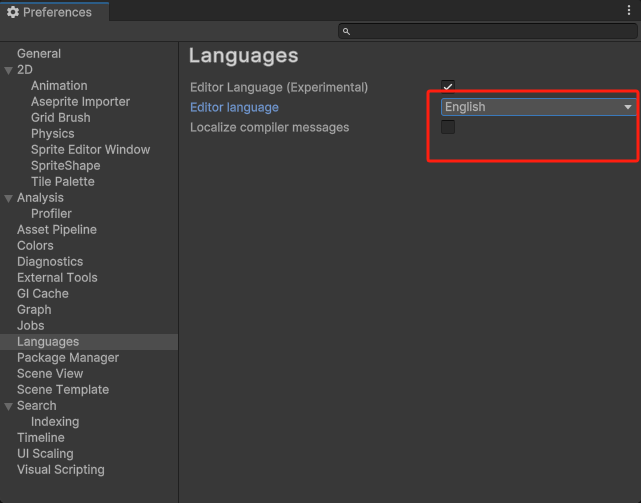
Task: Open the UI Scaling settings
Action: pyautogui.click(x=45, y=454)
